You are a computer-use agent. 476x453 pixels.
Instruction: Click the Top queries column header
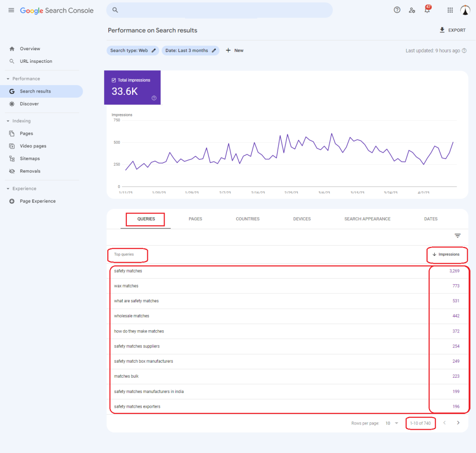pyautogui.click(x=124, y=254)
